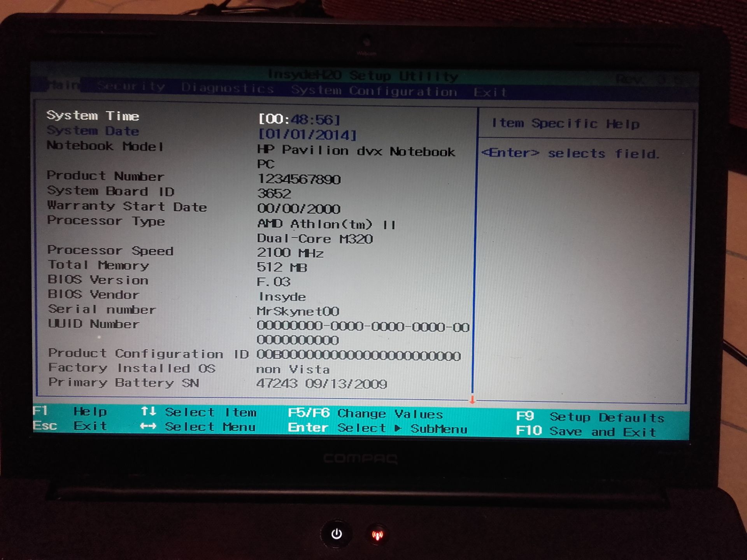Click the red scroll-down arrow indicator
The image size is (747, 560).
(x=472, y=400)
